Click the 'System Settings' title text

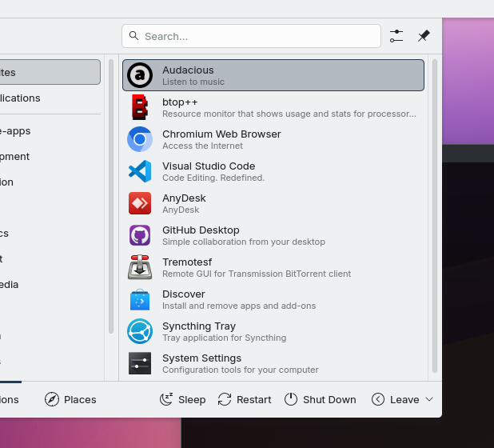[201, 358]
